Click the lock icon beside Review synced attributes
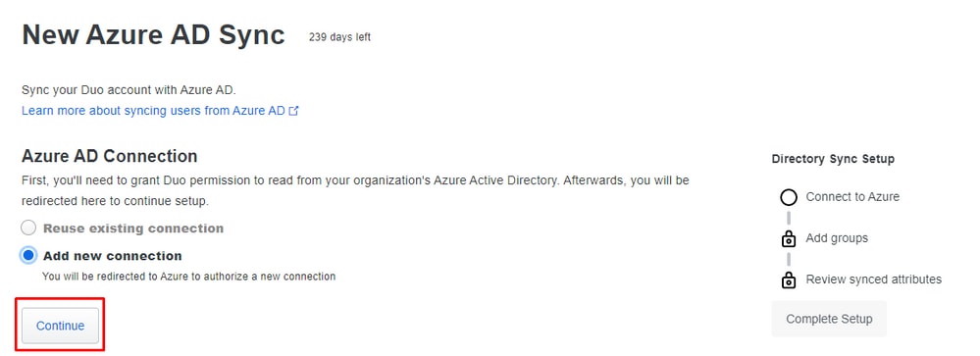 [789, 280]
